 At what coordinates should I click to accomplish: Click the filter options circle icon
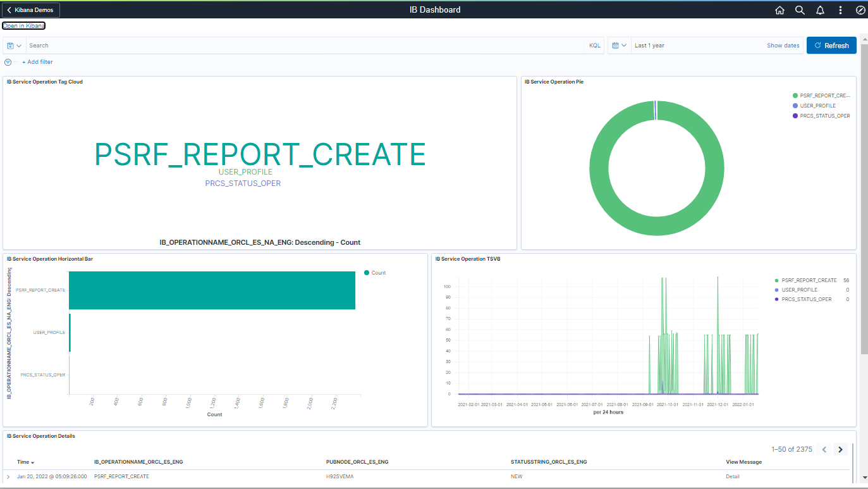[8, 62]
